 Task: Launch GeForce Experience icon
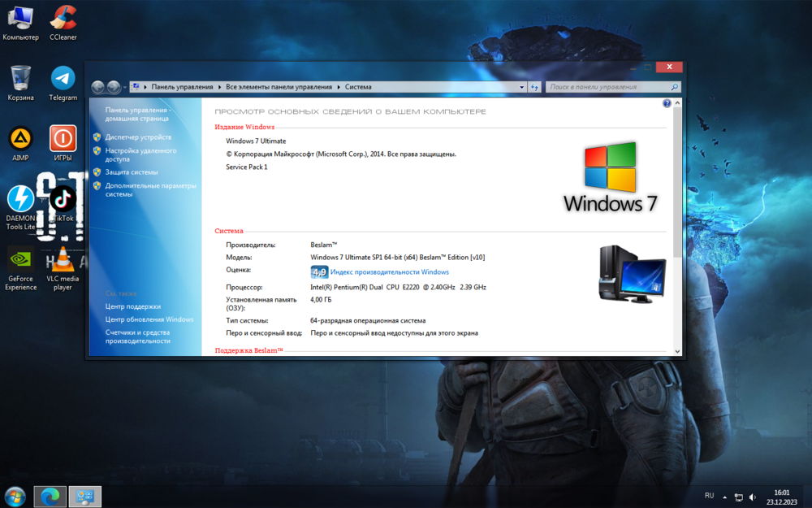coord(20,268)
